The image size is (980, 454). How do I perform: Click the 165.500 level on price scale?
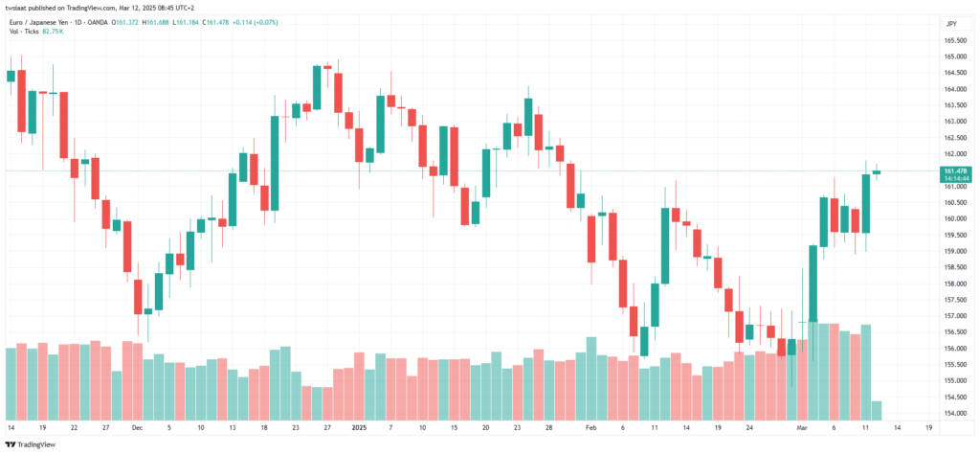[x=954, y=40]
